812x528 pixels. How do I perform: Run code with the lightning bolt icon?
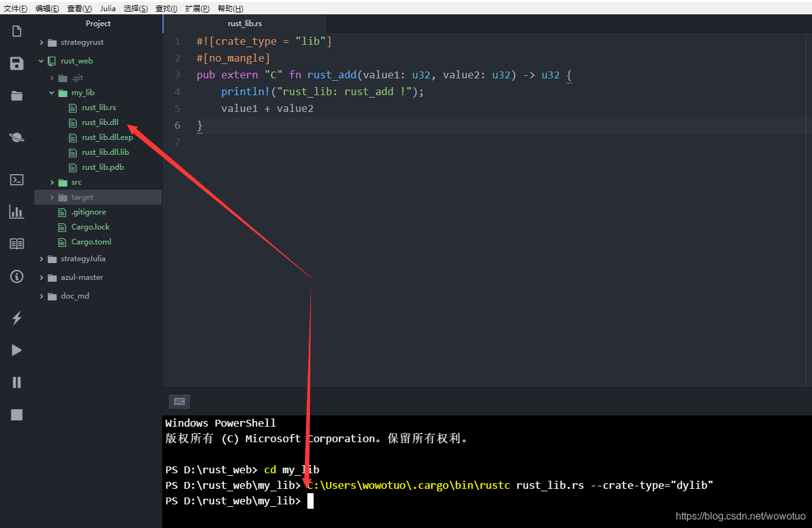[x=16, y=318]
